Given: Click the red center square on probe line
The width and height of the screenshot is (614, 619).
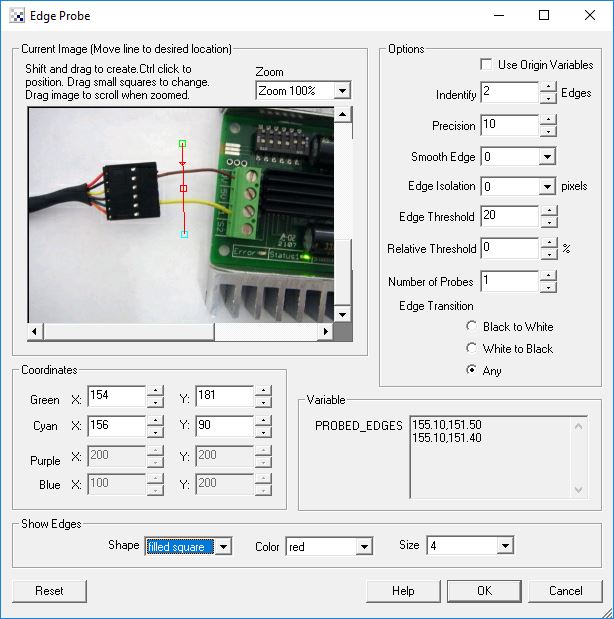Looking at the screenshot, I should tap(183, 187).
